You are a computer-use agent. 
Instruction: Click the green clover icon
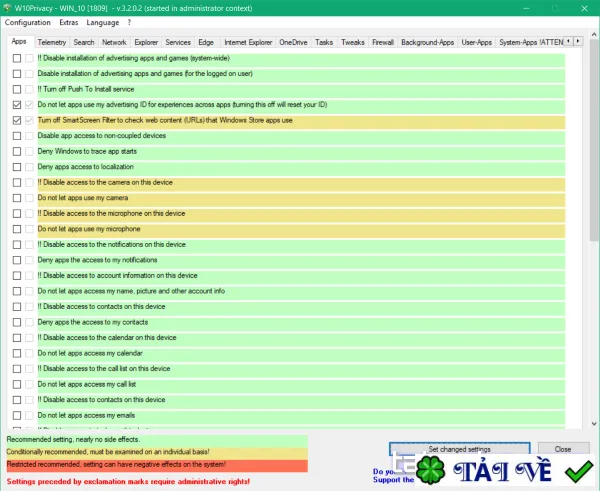[x=430, y=470]
